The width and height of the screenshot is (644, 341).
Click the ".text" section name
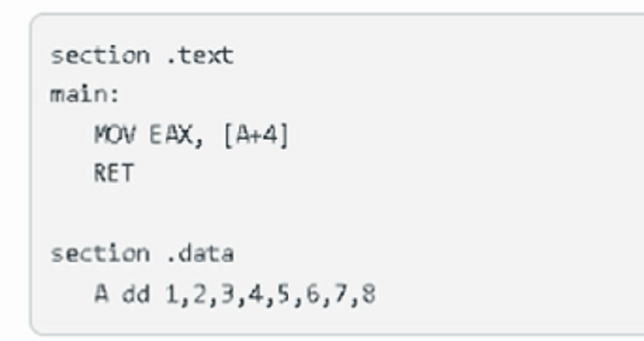pyautogui.click(x=200, y=56)
